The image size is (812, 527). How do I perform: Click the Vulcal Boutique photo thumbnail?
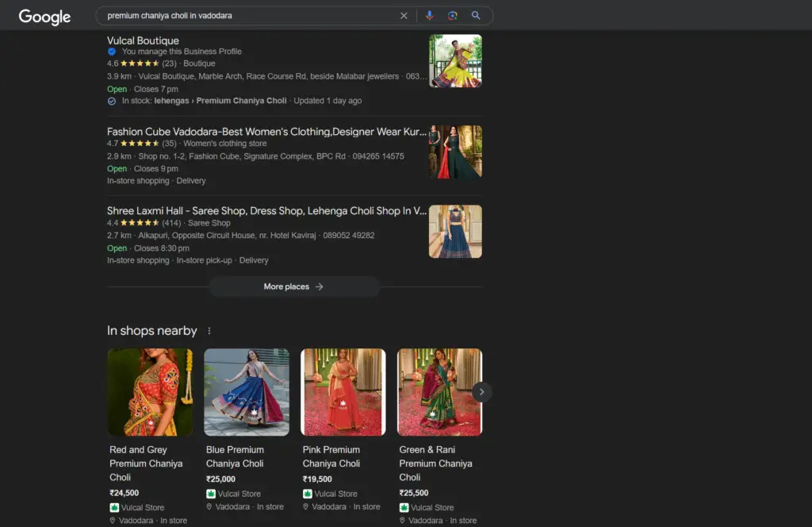pos(455,60)
